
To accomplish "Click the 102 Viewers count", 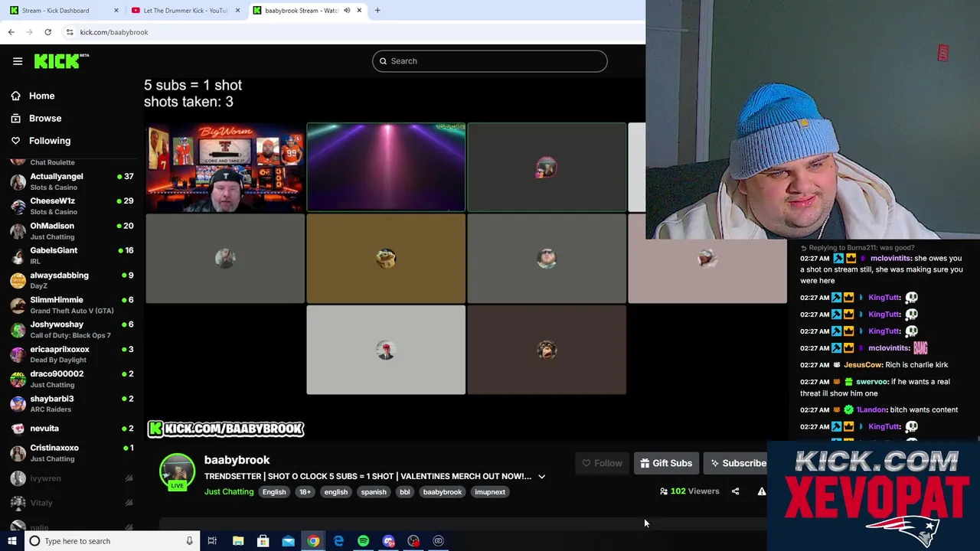I will point(689,491).
